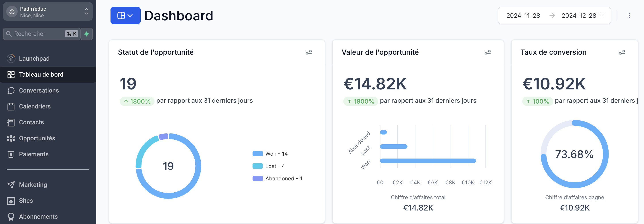Open Conversations section
This screenshot has height=224, width=644.
pyautogui.click(x=48, y=91)
